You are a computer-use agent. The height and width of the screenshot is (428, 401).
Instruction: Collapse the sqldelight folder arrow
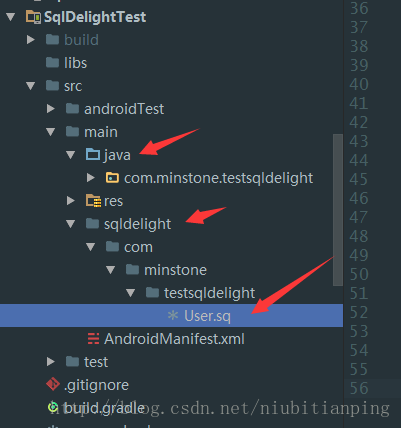click(71, 224)
